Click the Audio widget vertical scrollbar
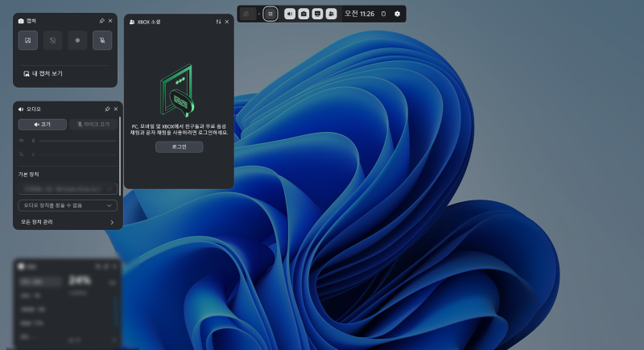Viewport: 644px width, 350px height. click(120, 156)
